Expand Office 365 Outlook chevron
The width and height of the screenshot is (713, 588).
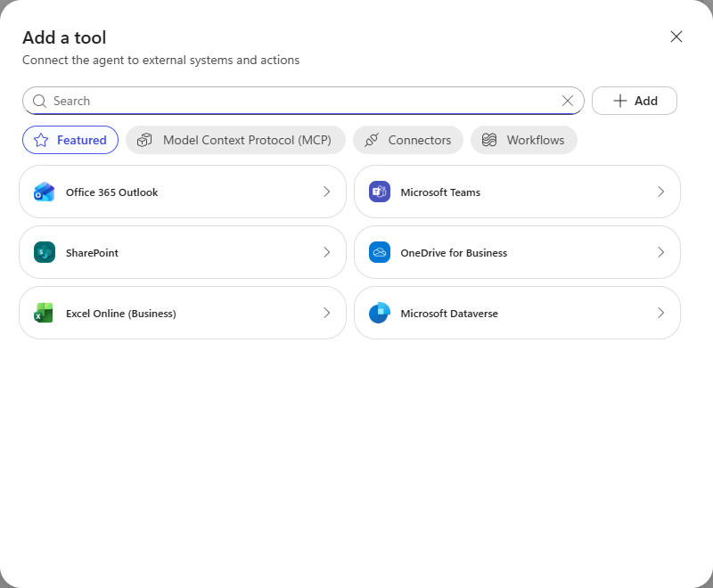click(x=326, y=192)
